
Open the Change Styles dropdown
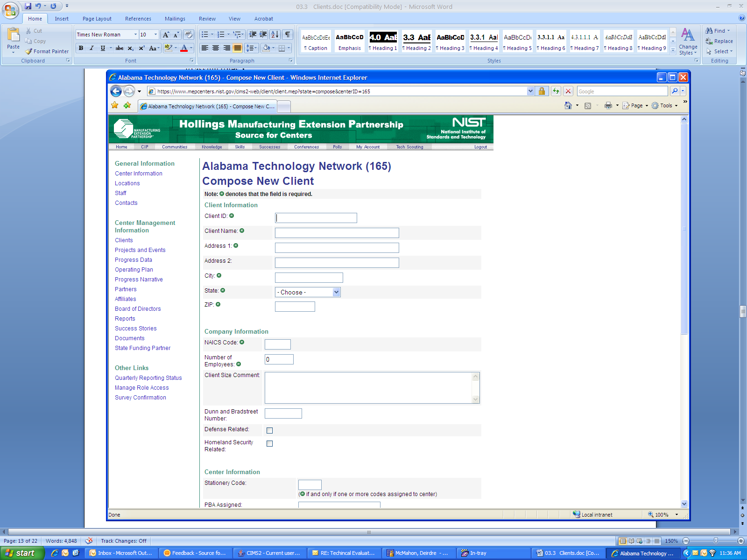(688, 42)
